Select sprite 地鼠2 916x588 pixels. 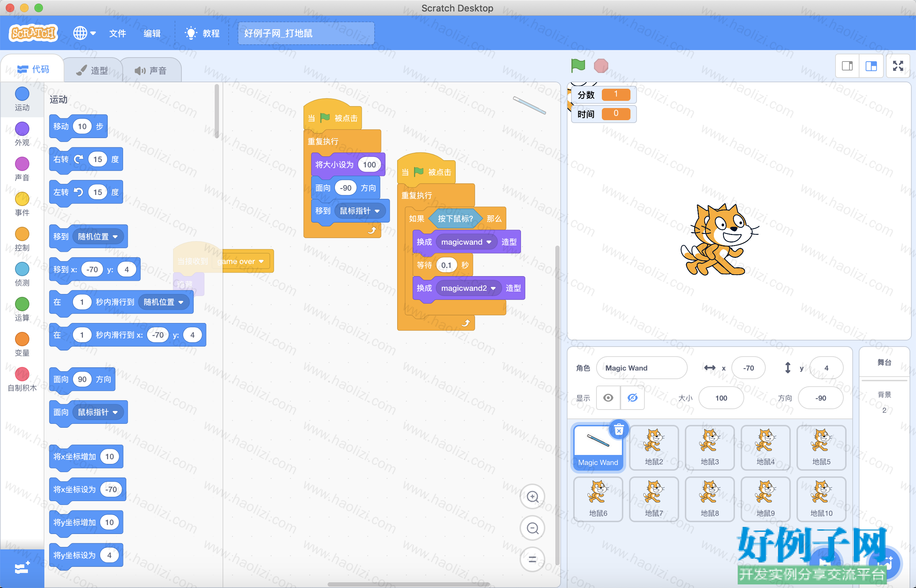tap(654, 447)
